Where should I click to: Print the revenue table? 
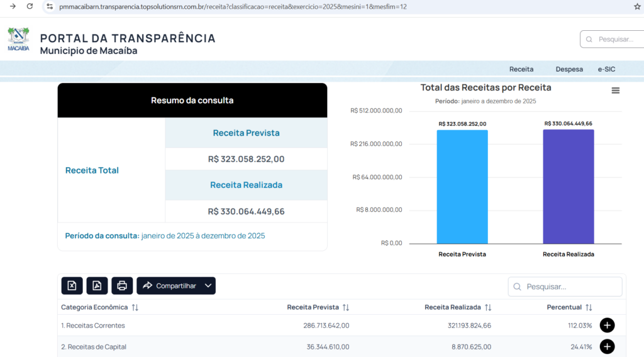point(122,286)
